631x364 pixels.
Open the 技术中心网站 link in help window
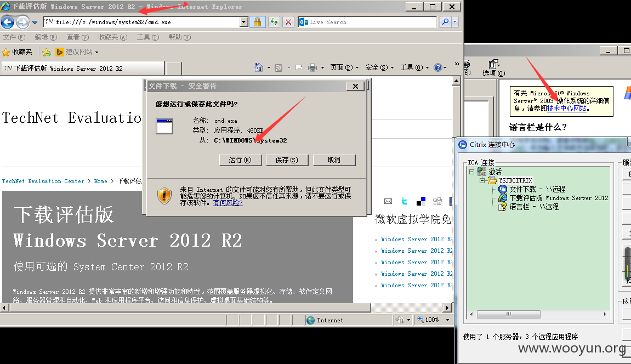coord(566,109)
